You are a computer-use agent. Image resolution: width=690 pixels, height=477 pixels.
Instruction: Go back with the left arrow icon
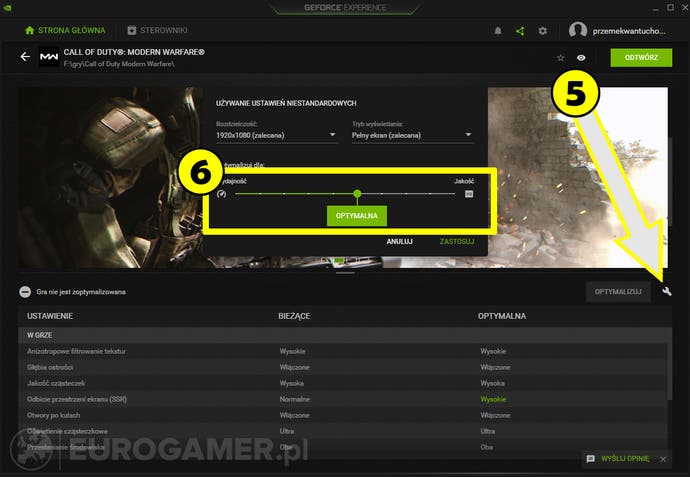pos(25,57)
